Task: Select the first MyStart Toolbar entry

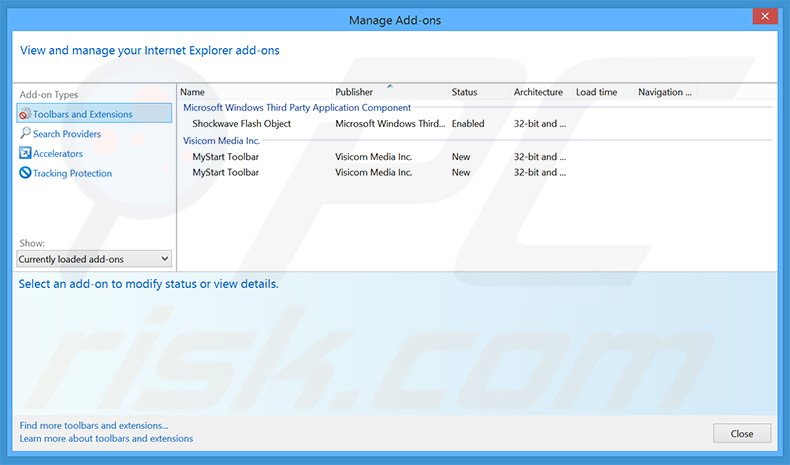Action: pos(225,157)
